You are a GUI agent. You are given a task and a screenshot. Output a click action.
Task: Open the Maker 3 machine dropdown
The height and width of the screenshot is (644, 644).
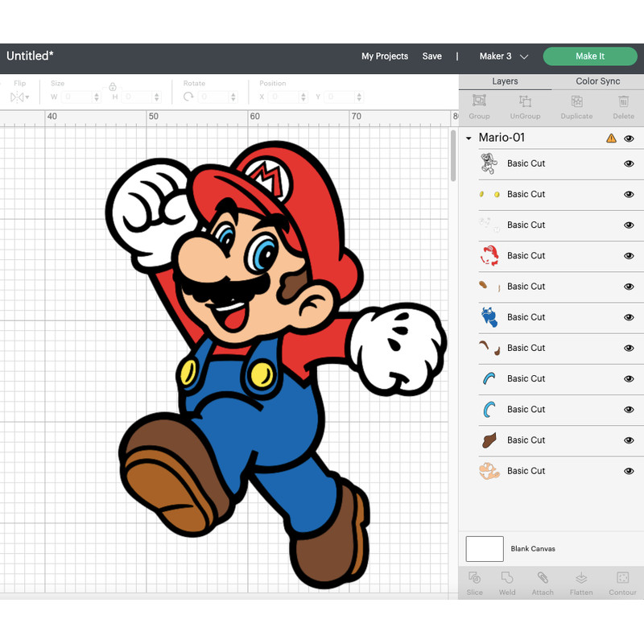coord(503,56)
